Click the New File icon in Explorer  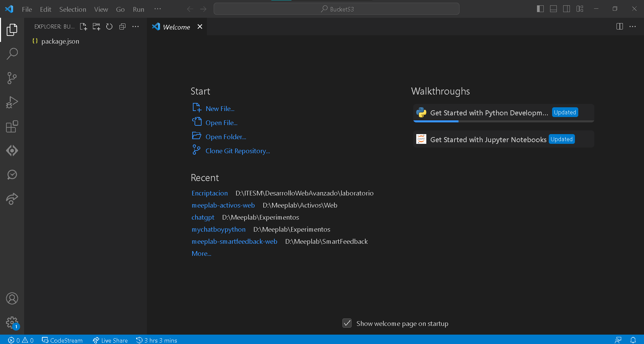point(83,26)
